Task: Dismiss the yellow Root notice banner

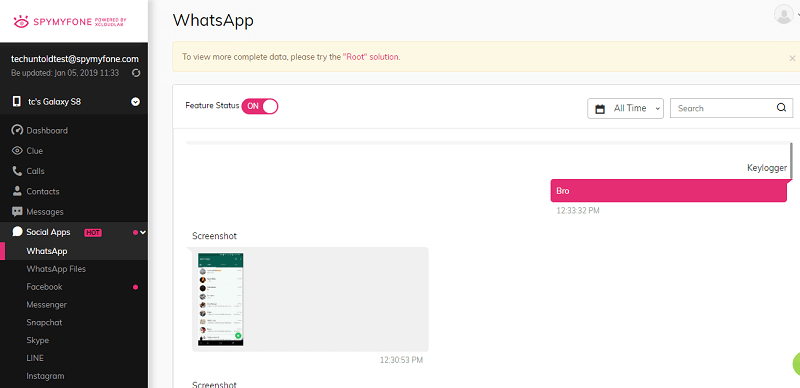Action: tap(792, 58)
